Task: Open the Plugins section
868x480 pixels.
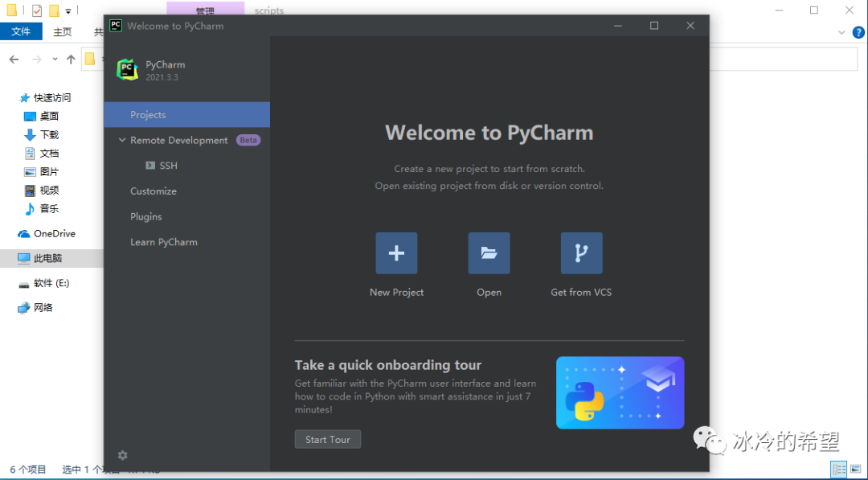Action: (146, 216)
